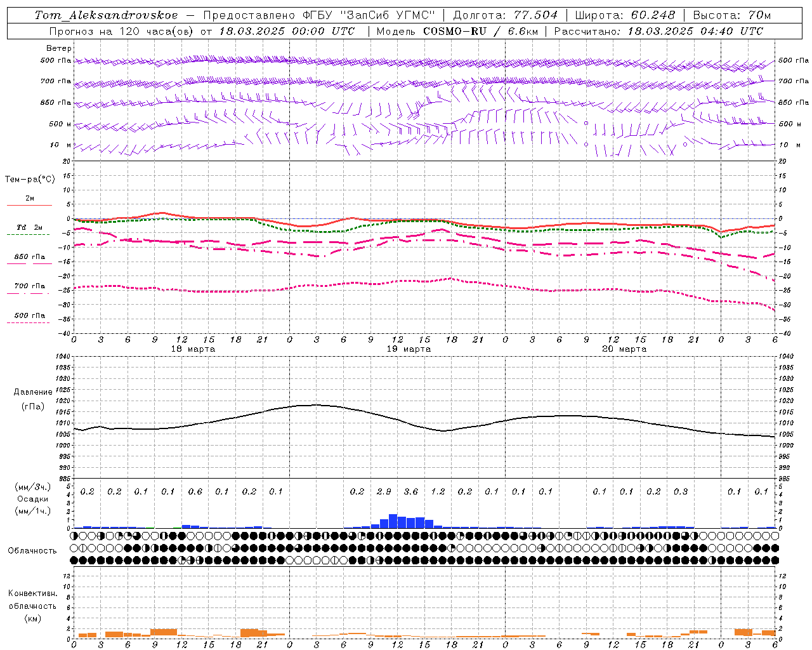Click the 20 марта date label
Screen dimensions: 812x650
(x=624, y=349)
